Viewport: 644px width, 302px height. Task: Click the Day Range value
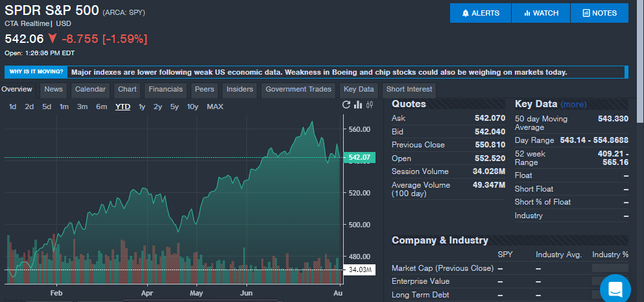594,140
